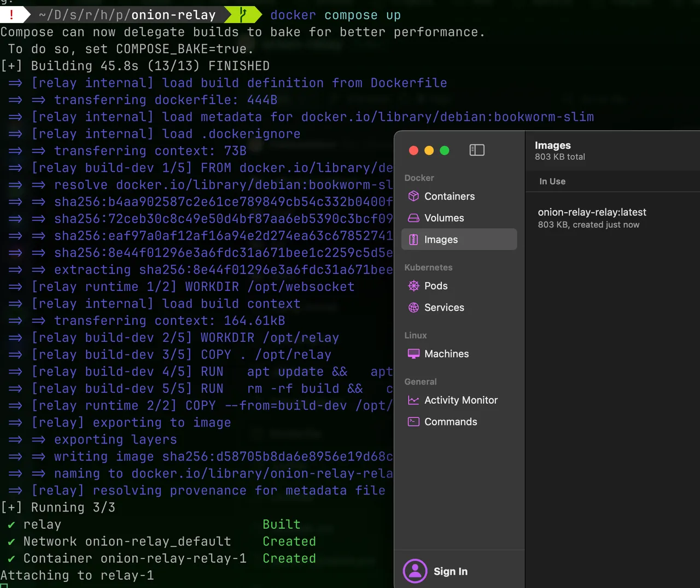Viewport: 700px width, 588px height.
Task: Open Activity Monitor from sidebar
Action: [x=460, y=400]
